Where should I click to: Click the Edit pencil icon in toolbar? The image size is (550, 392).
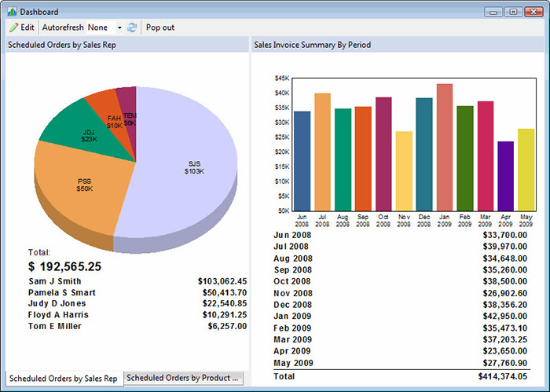tap(13, 27)
